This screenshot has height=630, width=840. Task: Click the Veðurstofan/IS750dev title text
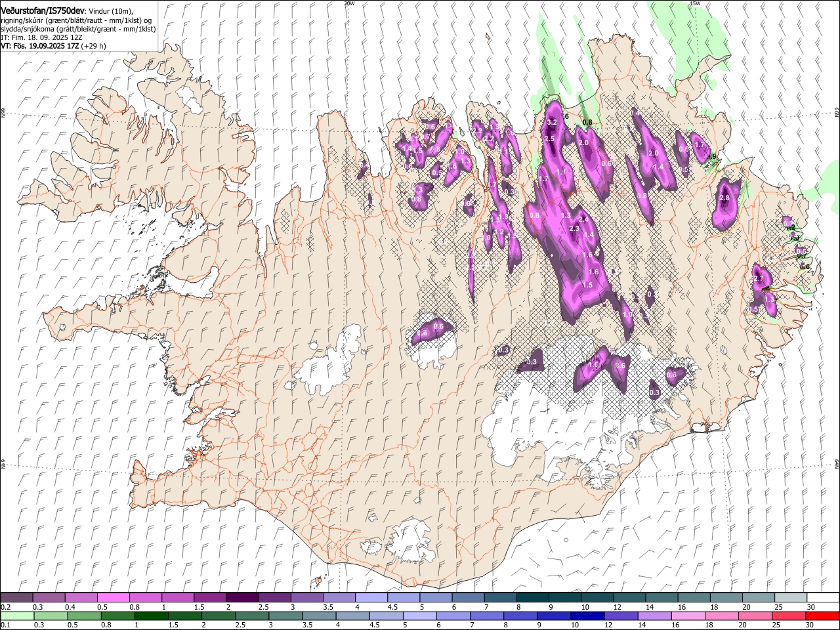click(43, 10)
